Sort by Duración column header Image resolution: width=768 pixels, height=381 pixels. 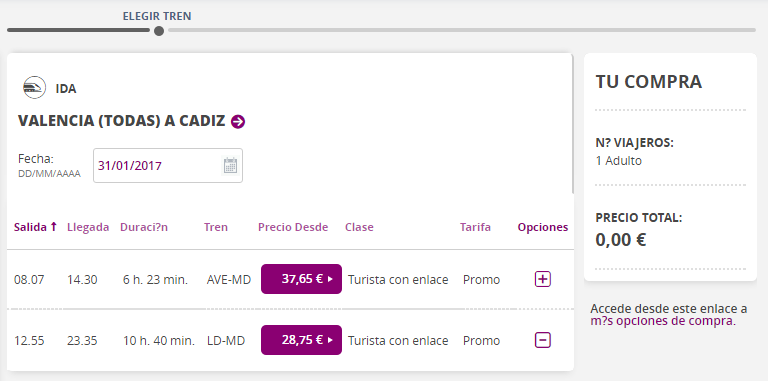[x=144, y=227]
